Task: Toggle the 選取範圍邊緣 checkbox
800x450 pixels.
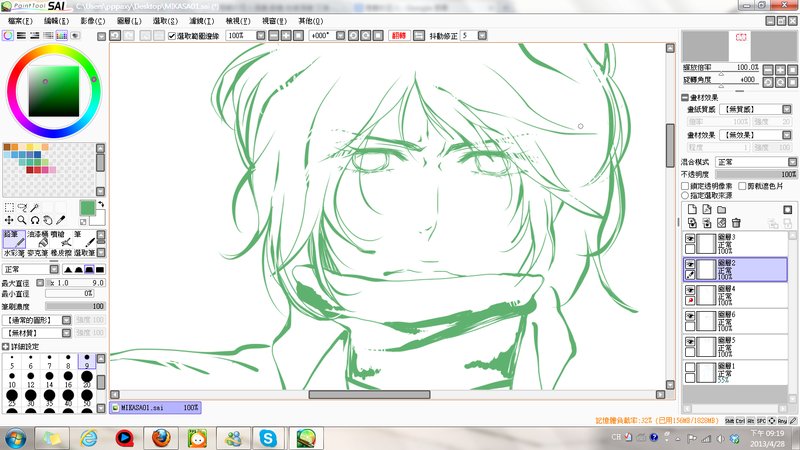Action: pyautogui.click(x=172, y=36)
